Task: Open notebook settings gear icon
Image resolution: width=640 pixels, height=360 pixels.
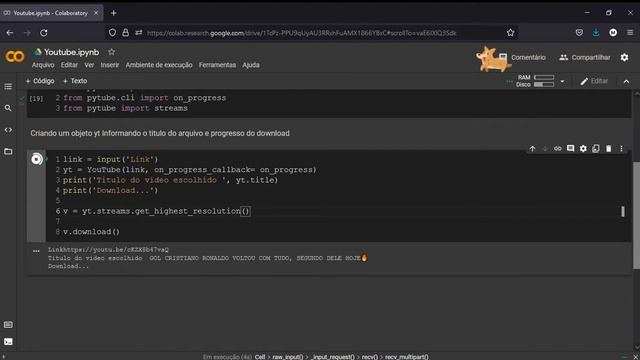Action: coord(624,58)
